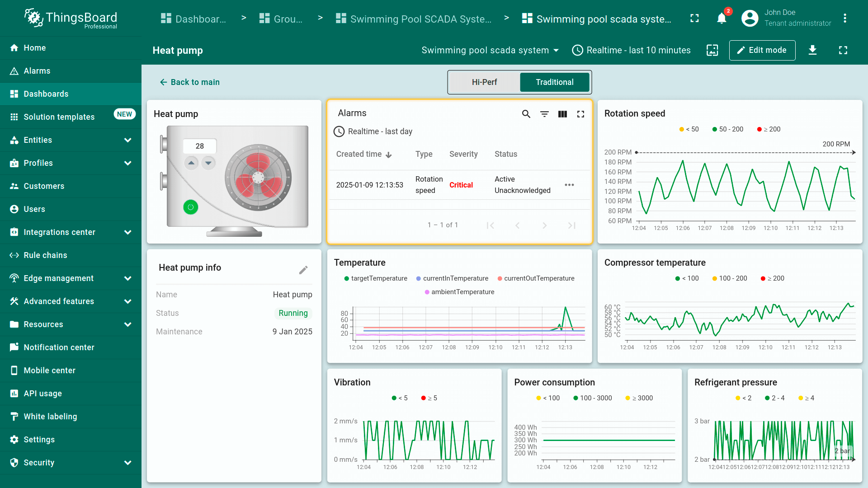Click the Edit mode button
868x488 pixels.
pyautogui.click(x=762, y=50)
